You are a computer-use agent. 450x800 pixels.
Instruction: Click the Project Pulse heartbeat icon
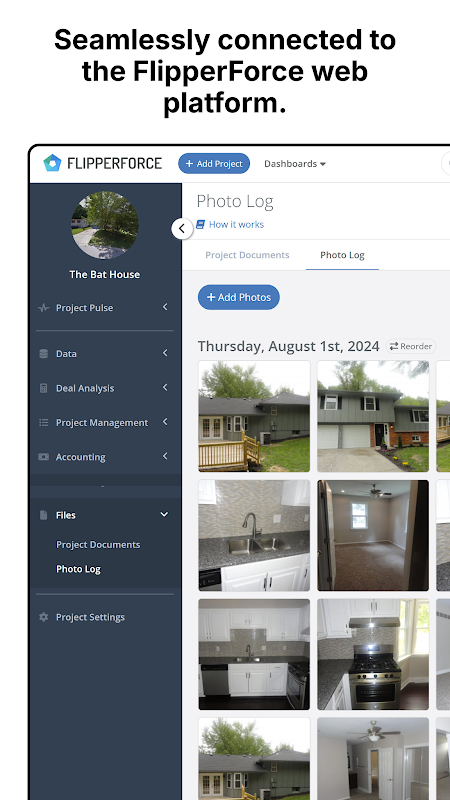(x=43, y=308)
